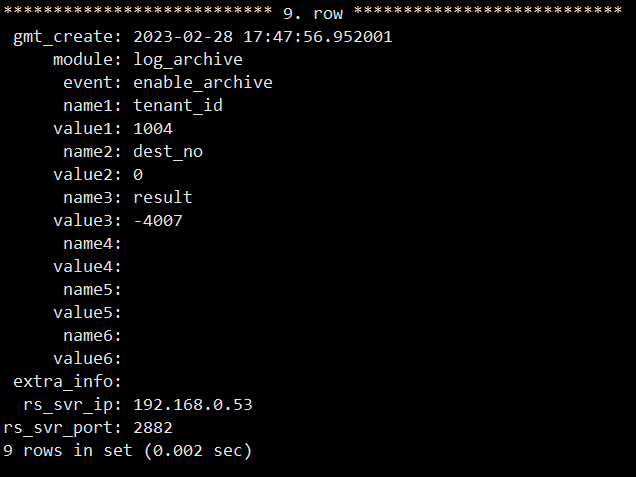Click value1 number 1004

tap(153, 129)
